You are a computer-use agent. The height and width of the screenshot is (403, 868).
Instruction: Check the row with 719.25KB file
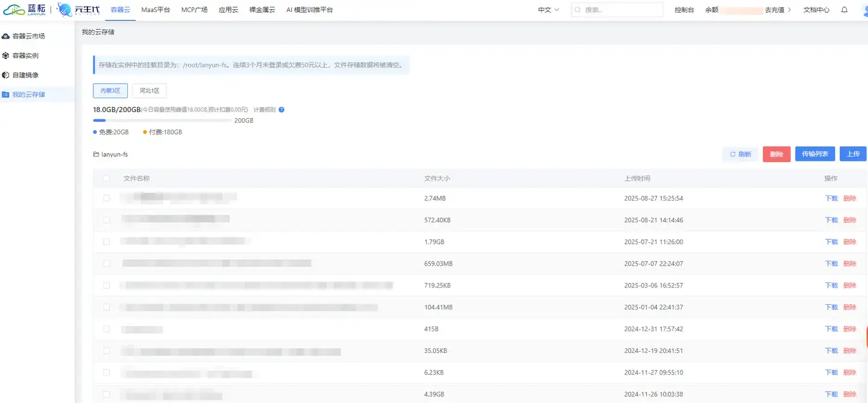tap(107, 285)
